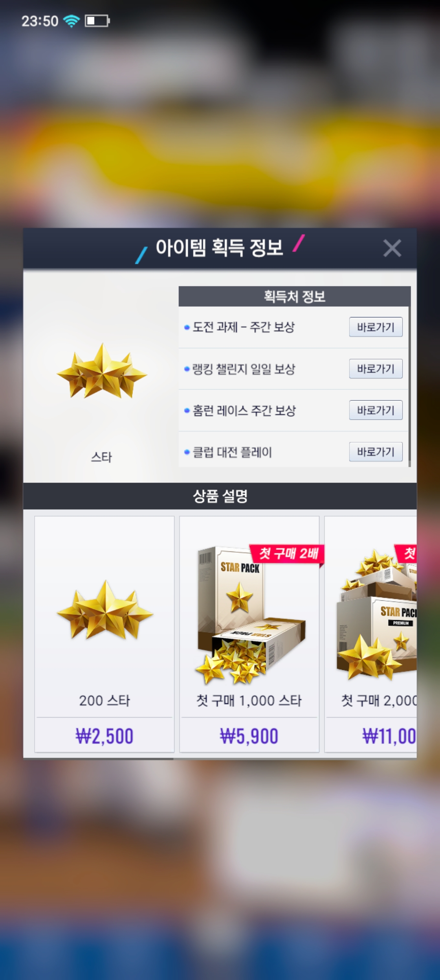440x980 pixels.
Task: Select the large 스타 item icon
Action: pos(102,371)
